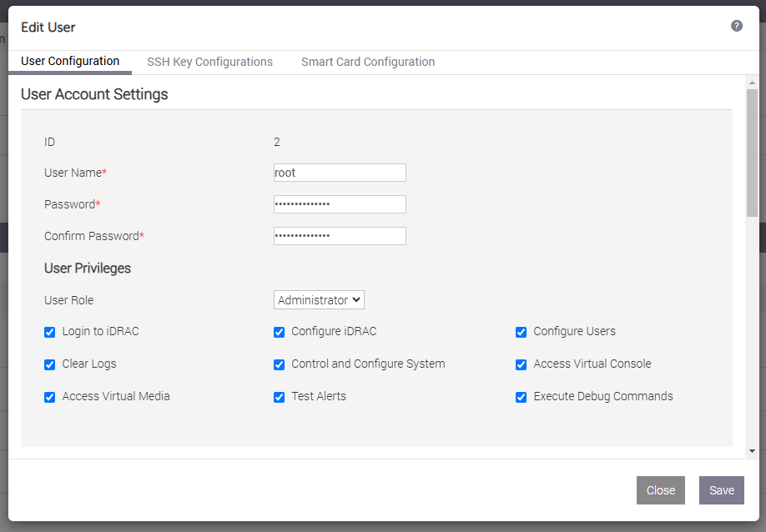This screenshot has height=532, width=766.
Task: Save the user settings
Action: pos(722,490)
